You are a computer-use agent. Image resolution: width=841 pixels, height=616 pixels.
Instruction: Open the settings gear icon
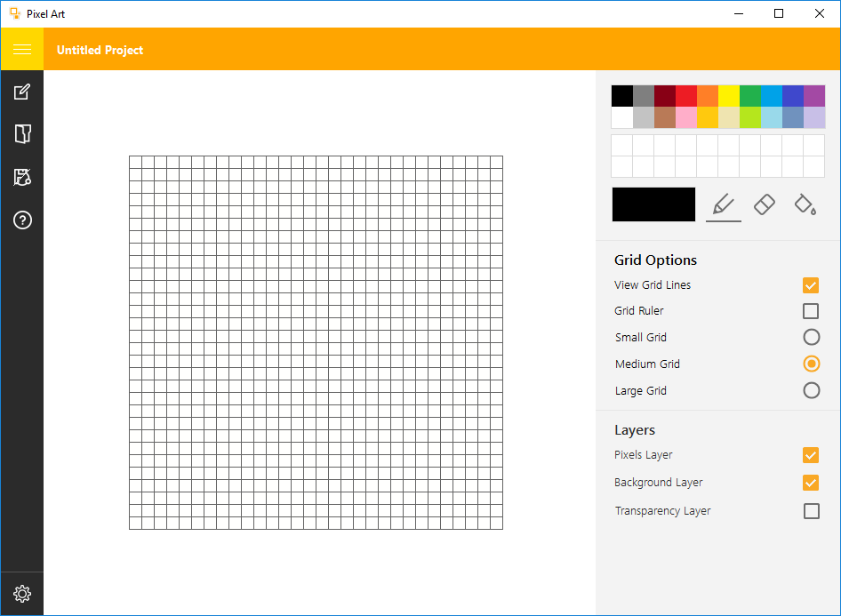click(x=22, y=594)
